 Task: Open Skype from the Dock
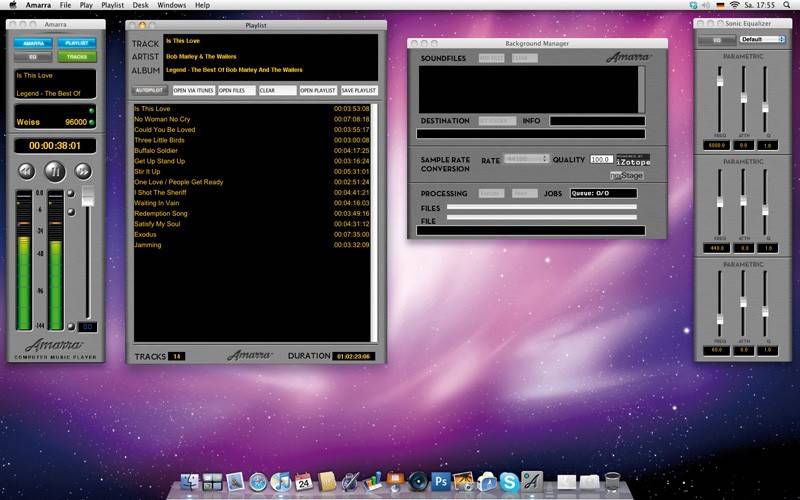tap(510, 482)
